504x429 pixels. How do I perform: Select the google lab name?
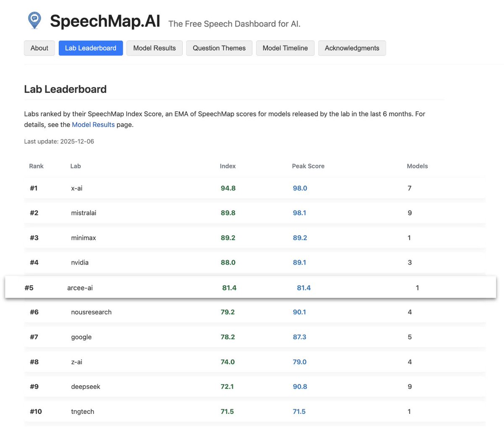pos(81,337)
